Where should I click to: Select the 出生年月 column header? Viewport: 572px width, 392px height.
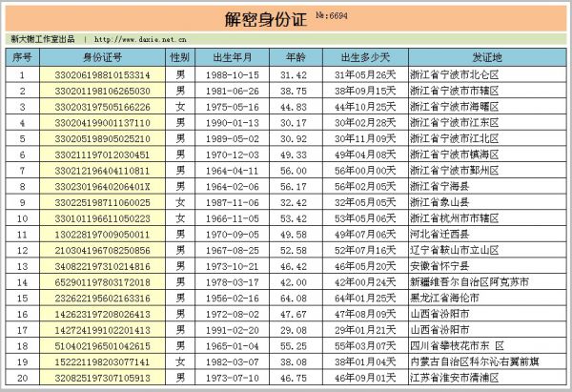point(232,57)
